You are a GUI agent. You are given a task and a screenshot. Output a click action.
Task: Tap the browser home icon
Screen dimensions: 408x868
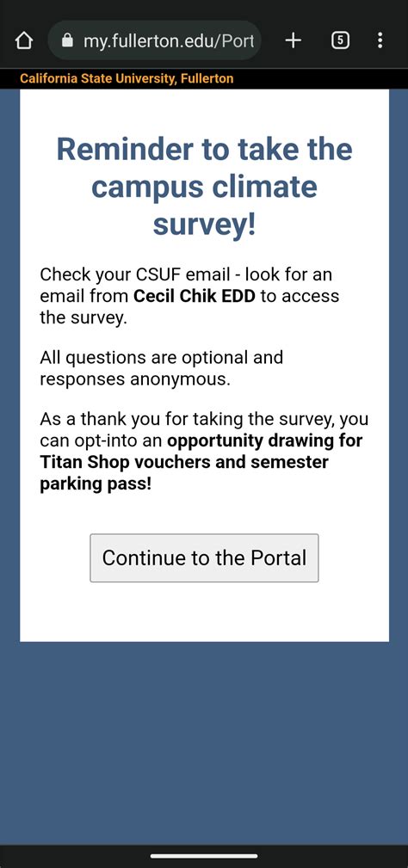tap(24, 40)
